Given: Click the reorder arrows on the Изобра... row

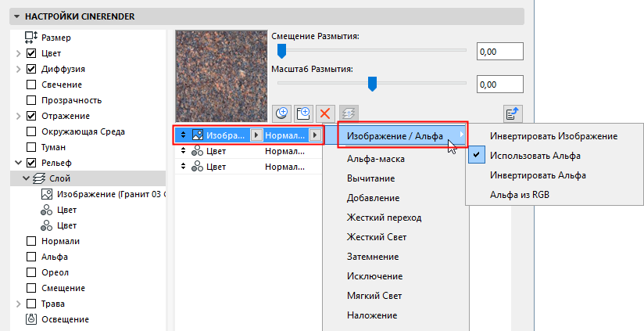Looking at the screenshot, I should click(183, 135).
